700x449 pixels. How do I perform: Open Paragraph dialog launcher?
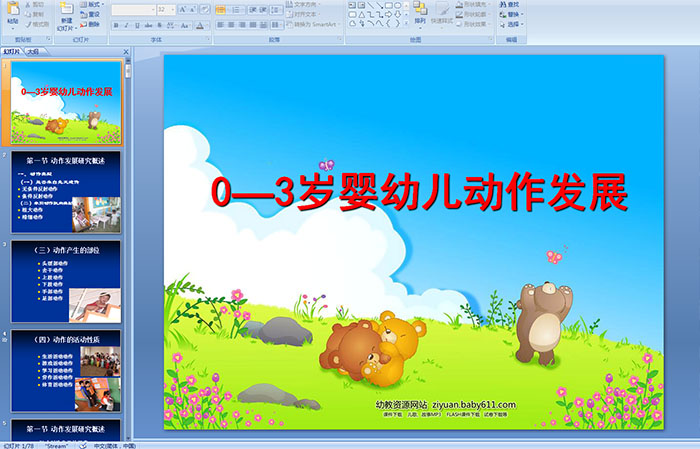(340, 39)
